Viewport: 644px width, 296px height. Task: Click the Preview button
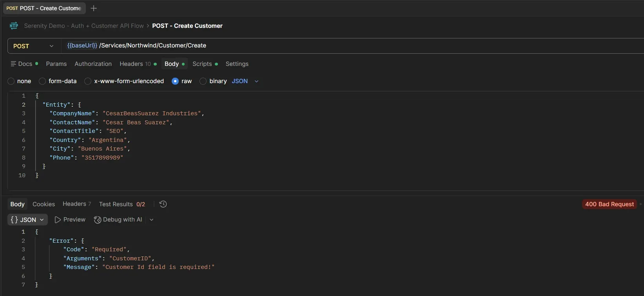(70, 220)
